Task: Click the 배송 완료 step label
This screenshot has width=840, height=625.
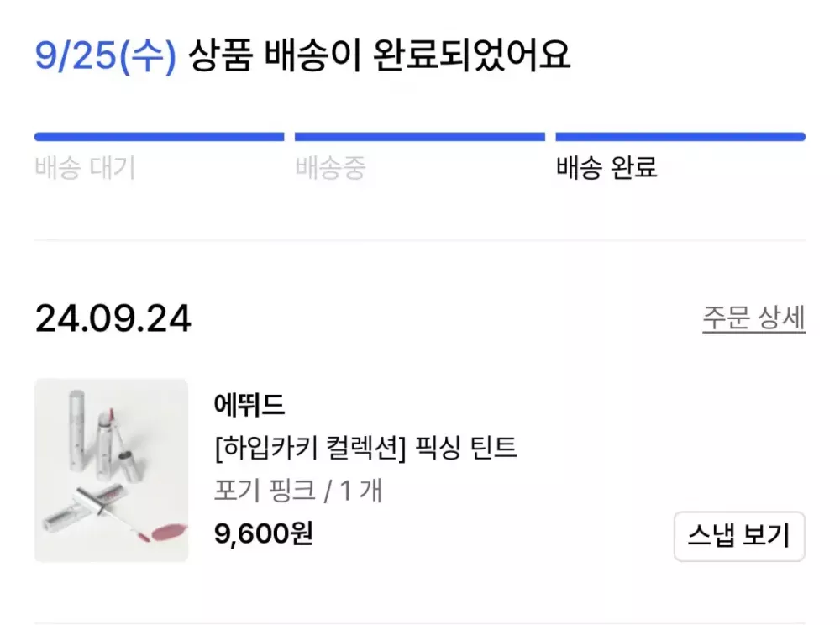Action: pos(606,168)
